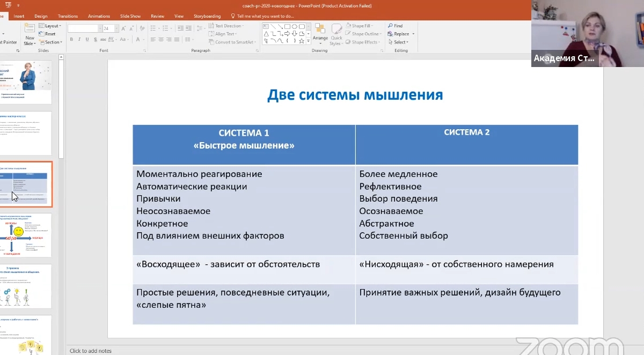This screenshot has width=644, height=355.
Task: Click the Increase Font Size icon
Action: (122, 28)
